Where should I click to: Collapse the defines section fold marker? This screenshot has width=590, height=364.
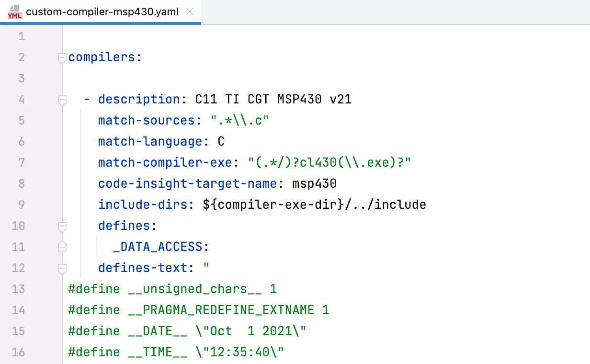(x=62, y=226)
